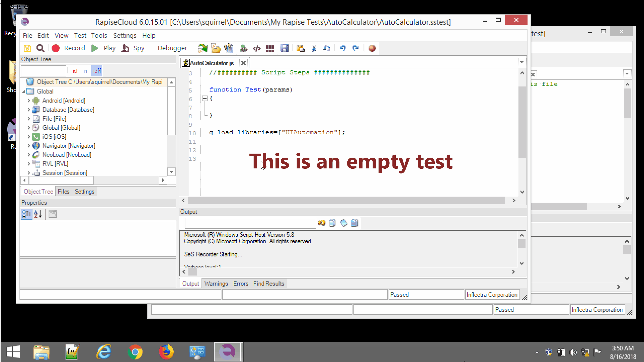Open the Tools menu
644x362 pixels.
coord(99,35)
